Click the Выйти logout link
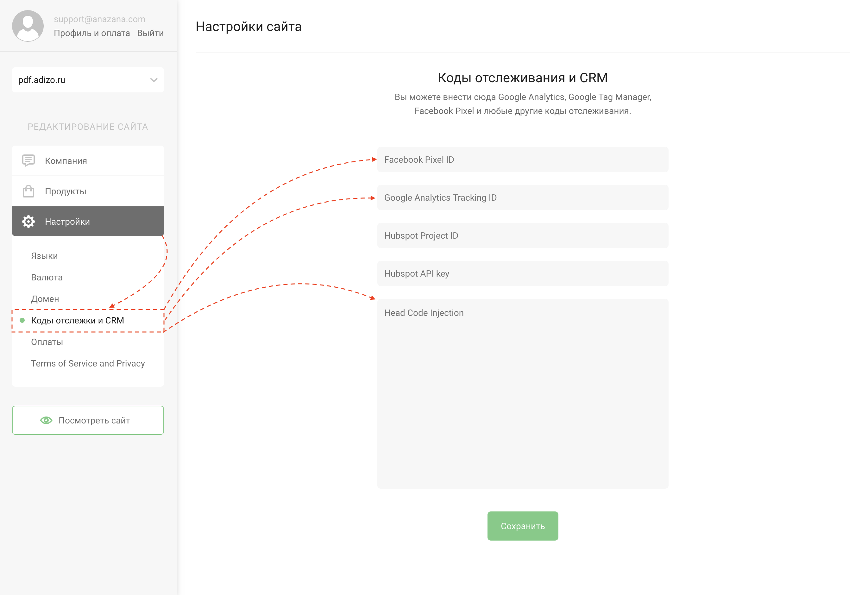868x595 pixels. [x=150, y=33]
